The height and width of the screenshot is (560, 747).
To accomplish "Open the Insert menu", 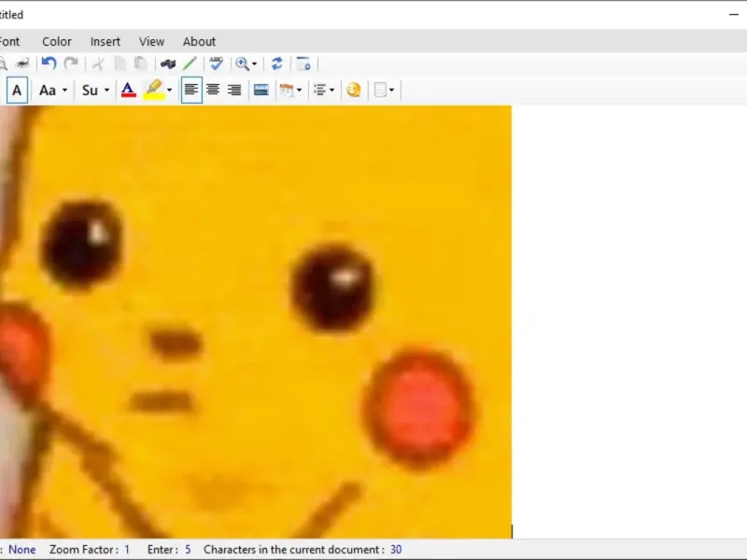I will pos(106,41).
